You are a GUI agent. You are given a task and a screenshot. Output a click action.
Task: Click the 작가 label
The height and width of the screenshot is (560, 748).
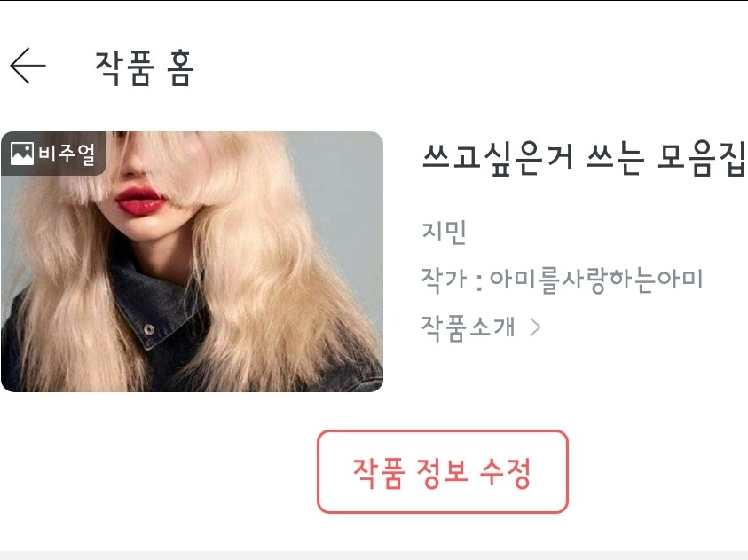[444, 280]
